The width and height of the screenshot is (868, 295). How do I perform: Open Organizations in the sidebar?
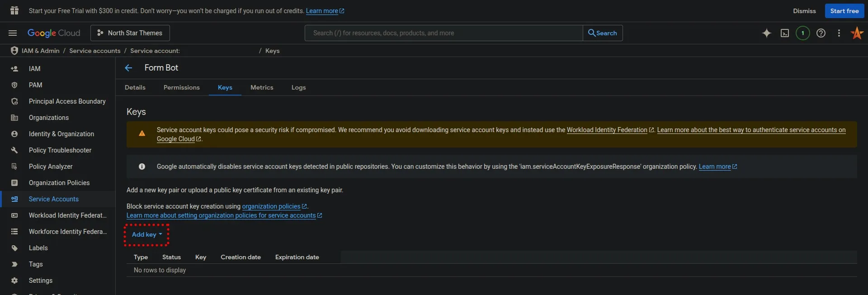tap(49, 118)
